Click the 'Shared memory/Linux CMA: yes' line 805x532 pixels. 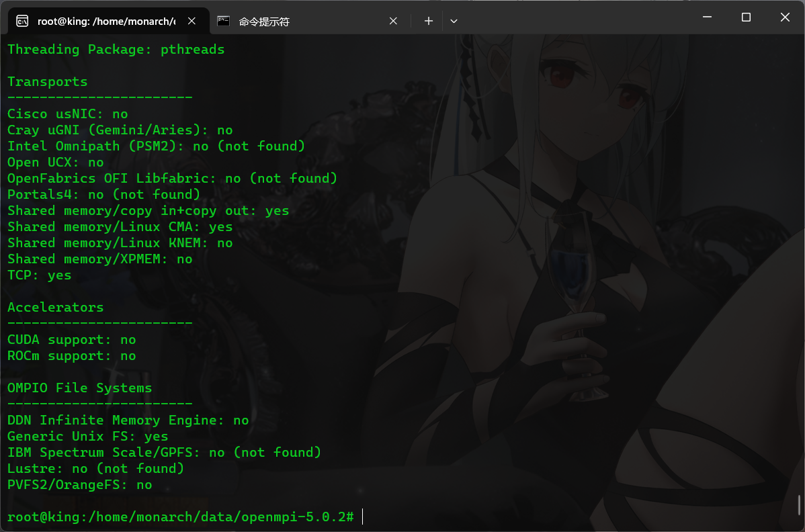120,227
